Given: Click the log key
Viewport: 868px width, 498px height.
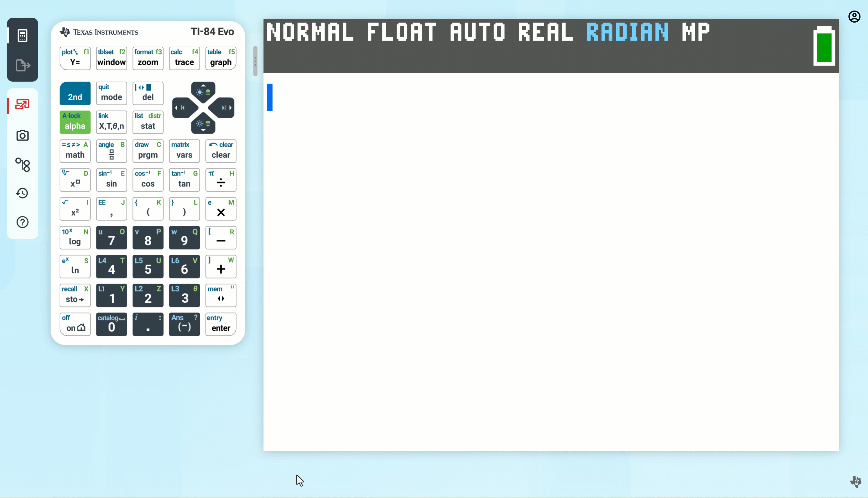Looking at the screenshot, I should pos(75,238).
